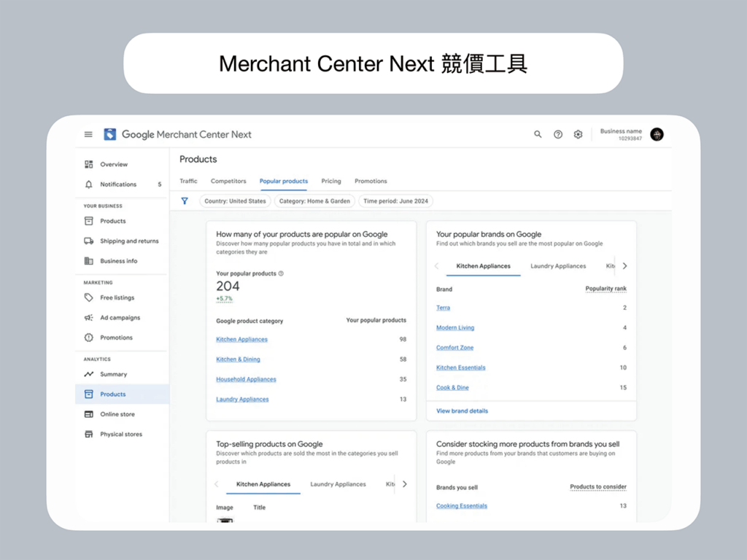Click the Promotions badge icon in sidebar

point(88,338)
